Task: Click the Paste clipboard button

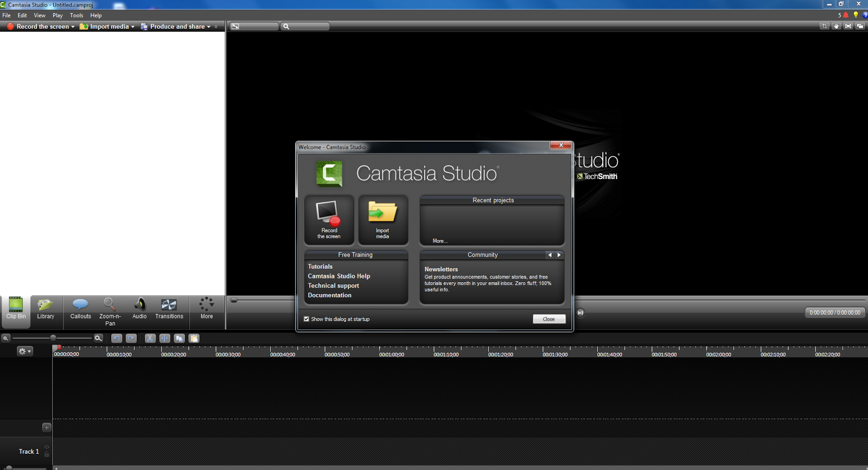Action: tap(194, 338)
